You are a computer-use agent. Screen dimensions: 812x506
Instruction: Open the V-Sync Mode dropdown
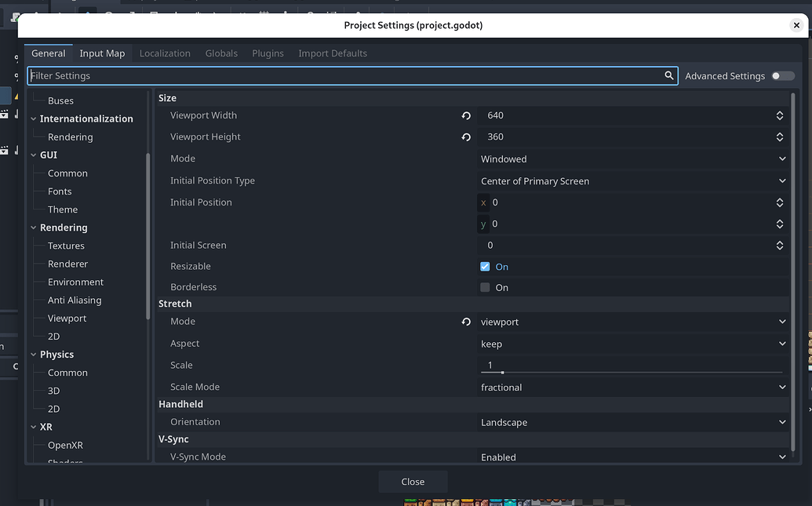pyautogui.click(x=632, y=457)
